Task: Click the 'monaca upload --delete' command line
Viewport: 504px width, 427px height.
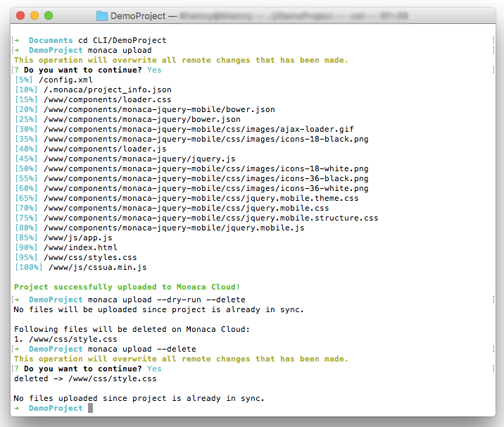Action: [x=142, y=349]
